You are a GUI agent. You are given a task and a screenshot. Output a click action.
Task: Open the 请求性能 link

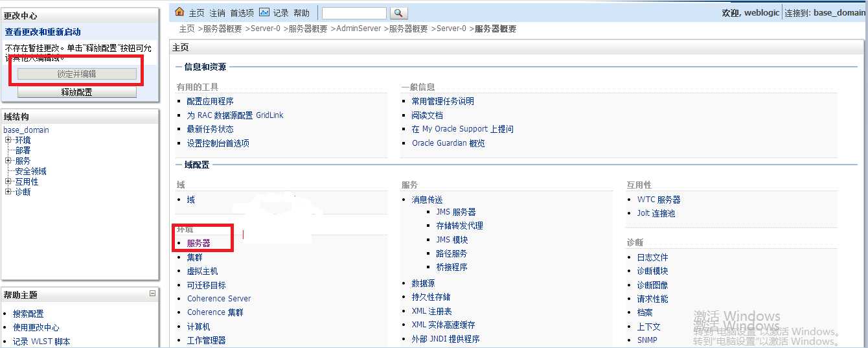point(652,299)
